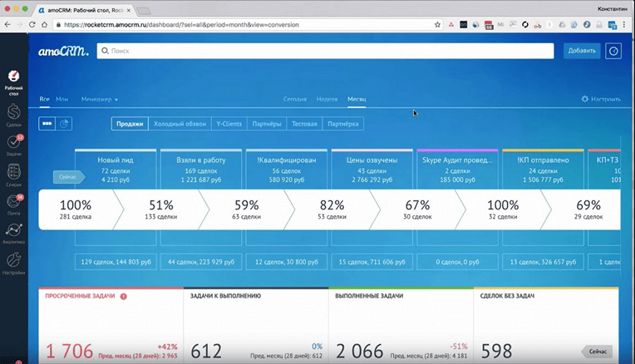
Task: Open the Настроить dashboard settings
Action: point(601,99)
